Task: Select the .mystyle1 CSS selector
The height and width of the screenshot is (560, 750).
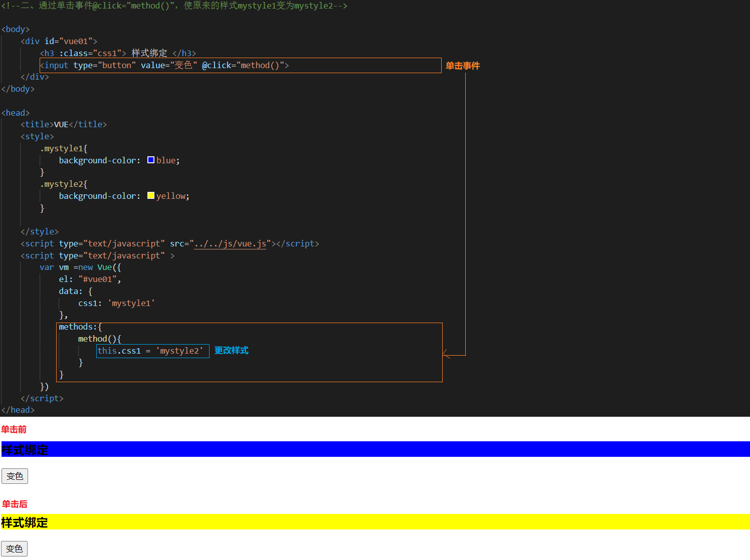Action: pyautogui.click(x=64, y=149)
